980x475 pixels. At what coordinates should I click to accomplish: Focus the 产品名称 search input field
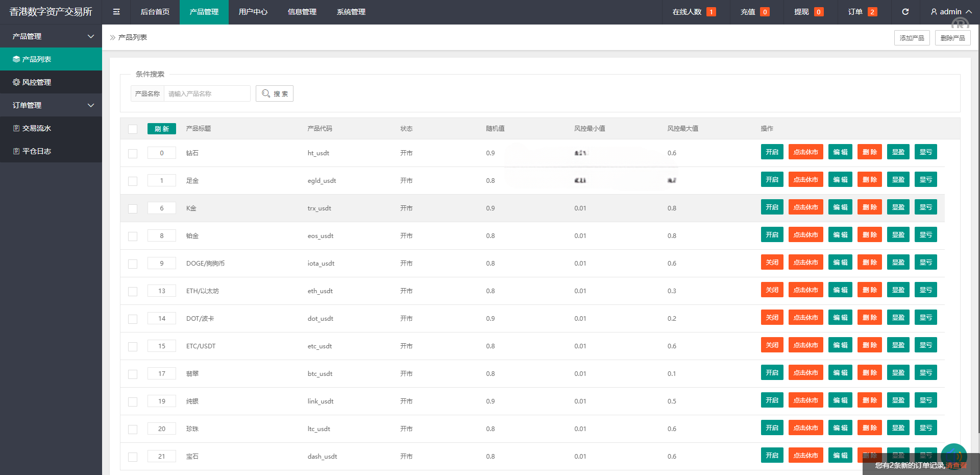(x=207, y=93)
